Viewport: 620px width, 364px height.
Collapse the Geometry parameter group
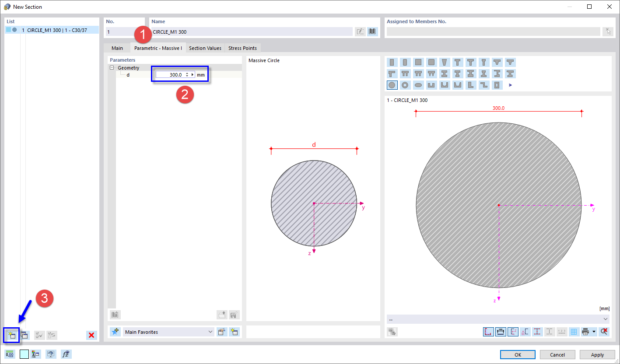point(112,67)
